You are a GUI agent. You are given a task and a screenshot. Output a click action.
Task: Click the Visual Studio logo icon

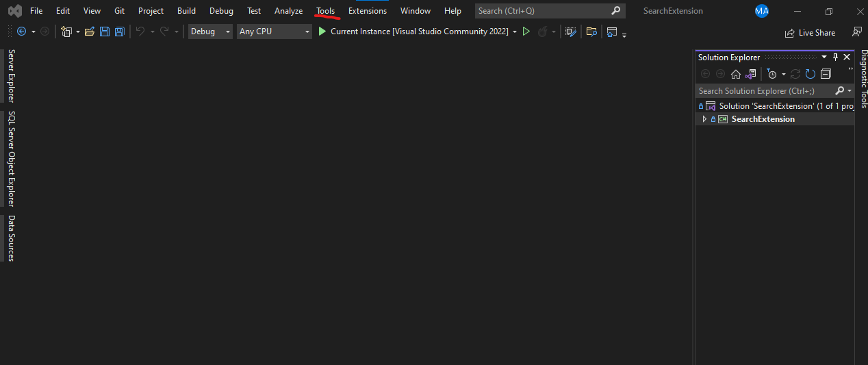[x=14, y=11]
